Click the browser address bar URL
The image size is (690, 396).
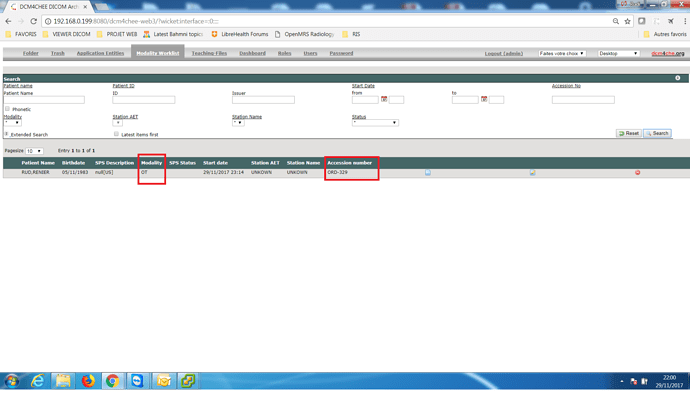coord(136,21)
